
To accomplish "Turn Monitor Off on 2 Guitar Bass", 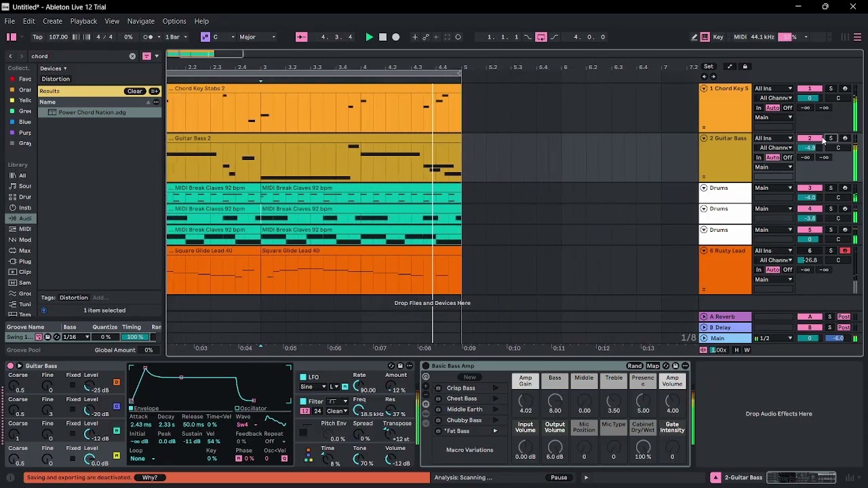I will point(787,157).
